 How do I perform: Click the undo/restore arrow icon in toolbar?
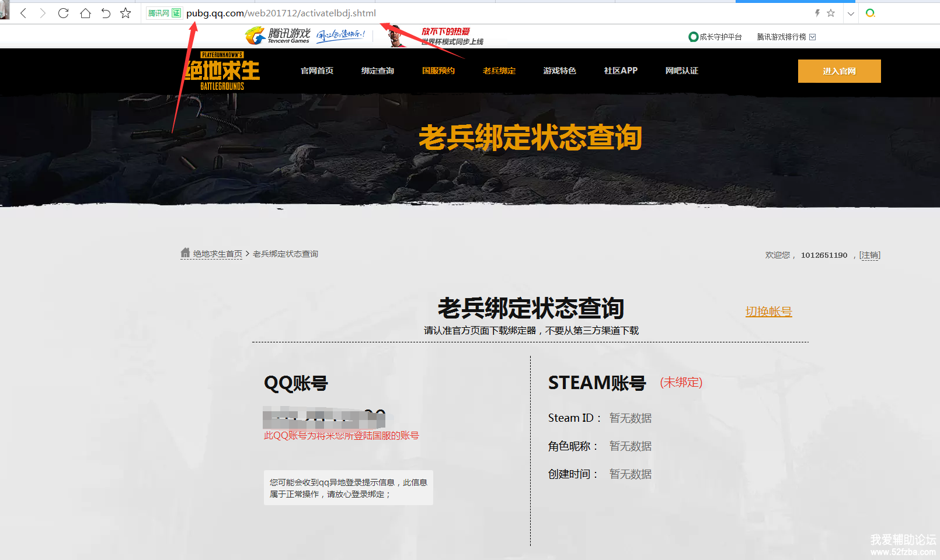pyautogui.click(x=106, y=13)
